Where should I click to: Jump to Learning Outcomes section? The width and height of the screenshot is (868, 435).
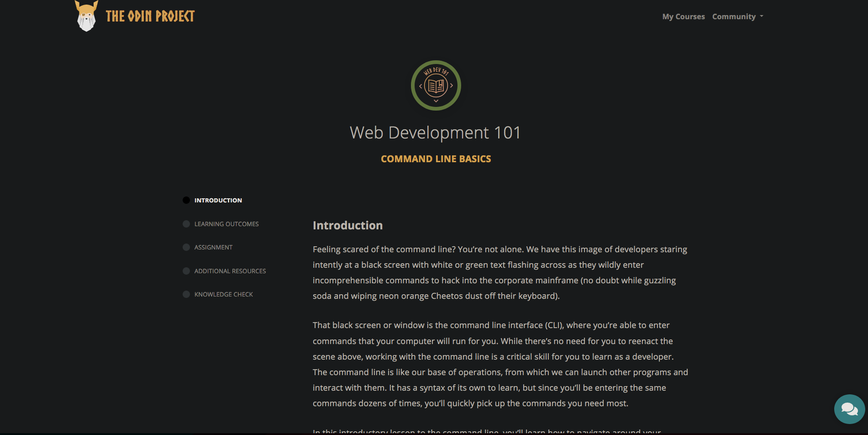pos(226,224)
